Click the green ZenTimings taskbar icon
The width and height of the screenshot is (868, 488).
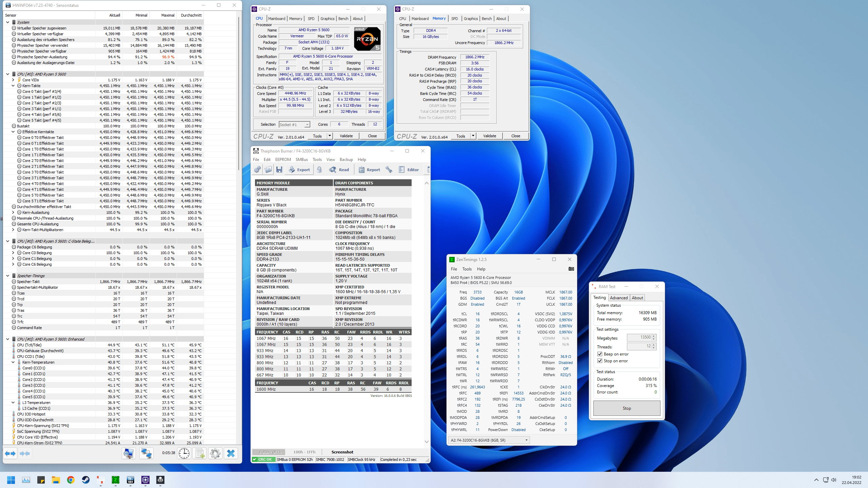(x=115, y=480)
